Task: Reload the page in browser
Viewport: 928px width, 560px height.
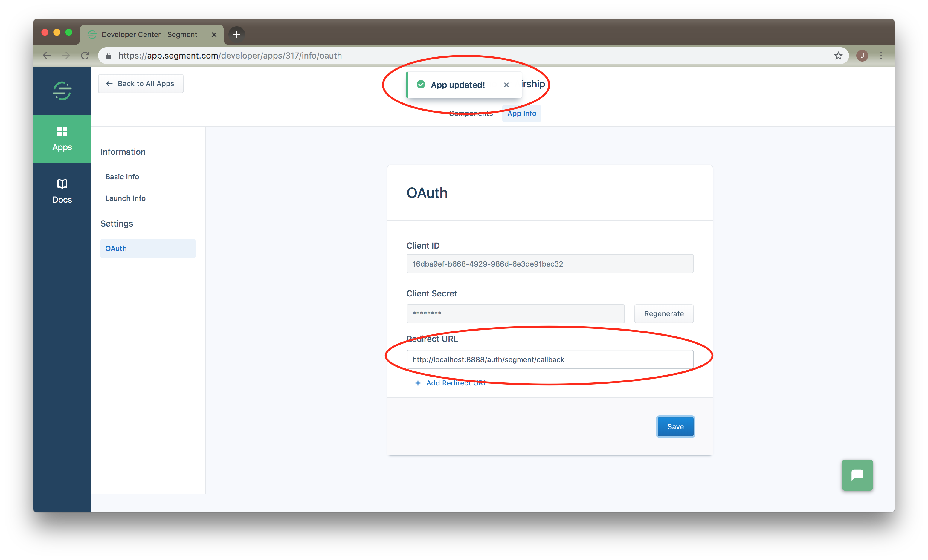Action: (85, 56)
